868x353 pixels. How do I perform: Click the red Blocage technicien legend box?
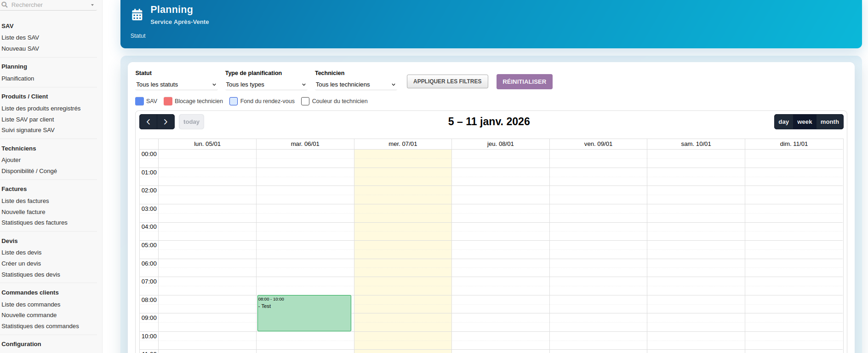coord(168,101)
